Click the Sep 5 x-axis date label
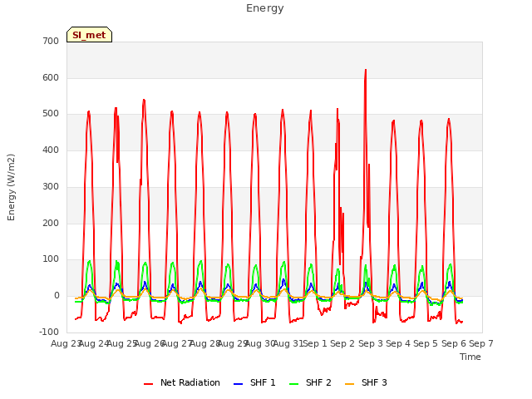Screen dimensions: 532x399 click(x=426, y=343)
